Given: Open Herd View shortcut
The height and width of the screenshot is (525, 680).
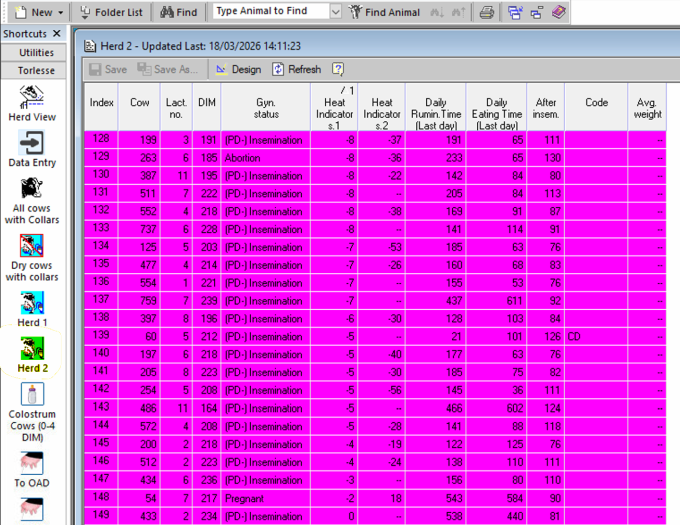Looking at the screenshot, I should pyautogui.click(x=32, y=104).
